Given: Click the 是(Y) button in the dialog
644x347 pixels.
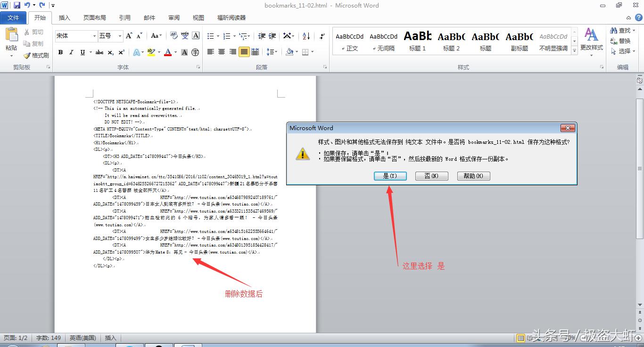Looking at the screenshot, I should (x=390, y=176).
